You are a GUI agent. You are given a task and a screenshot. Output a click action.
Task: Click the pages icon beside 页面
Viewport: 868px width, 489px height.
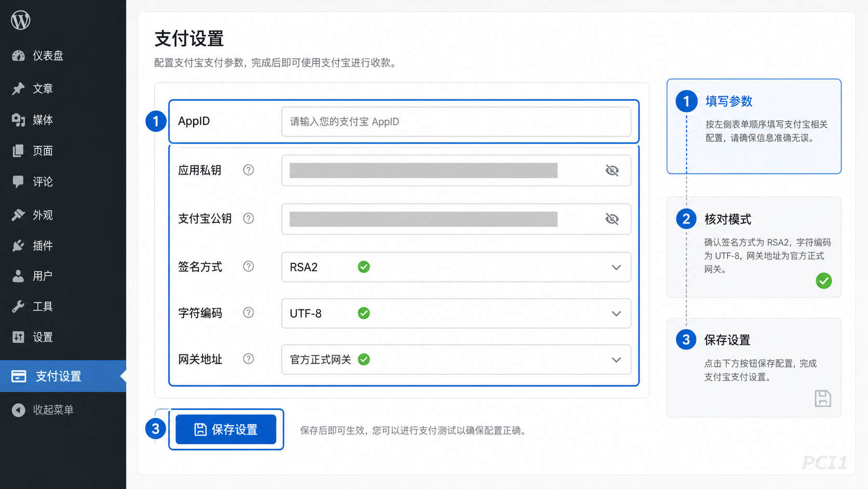pos(19,151)
